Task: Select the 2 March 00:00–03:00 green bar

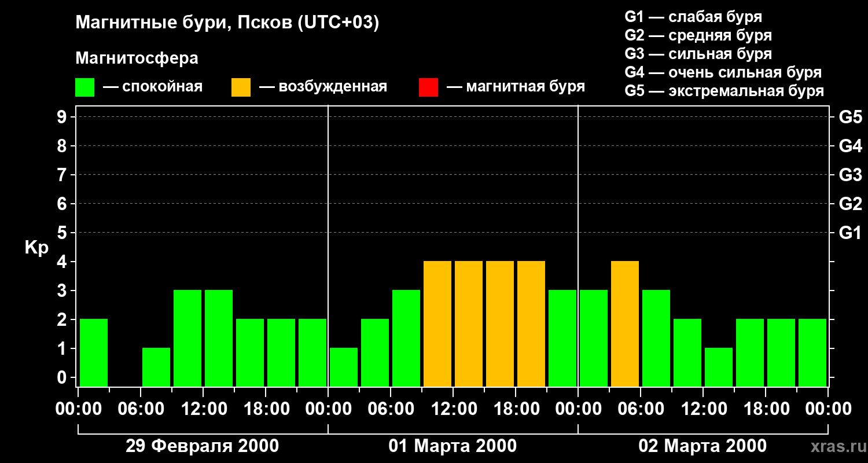Action: point(594,338)
